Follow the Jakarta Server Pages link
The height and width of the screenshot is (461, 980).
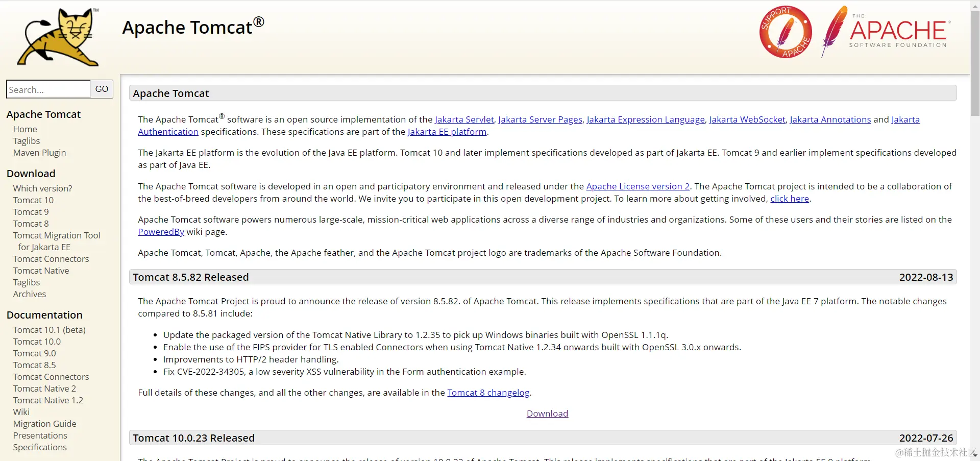pyautogui.click(x=540, y=119)
